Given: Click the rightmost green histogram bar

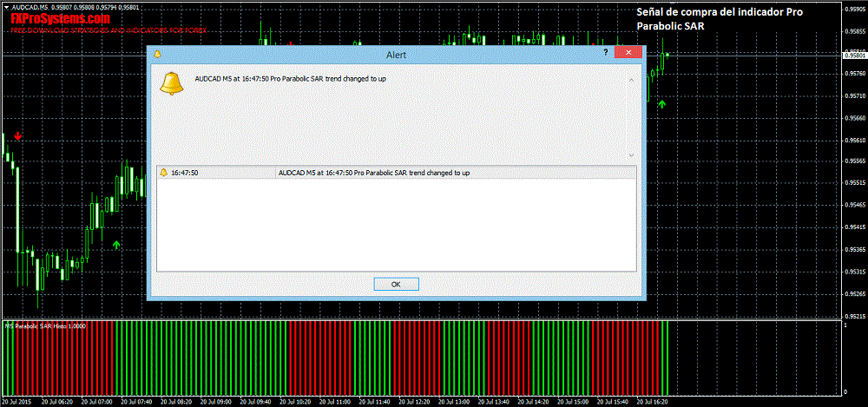Looking at the screenshot, I should tap(667, 358).
